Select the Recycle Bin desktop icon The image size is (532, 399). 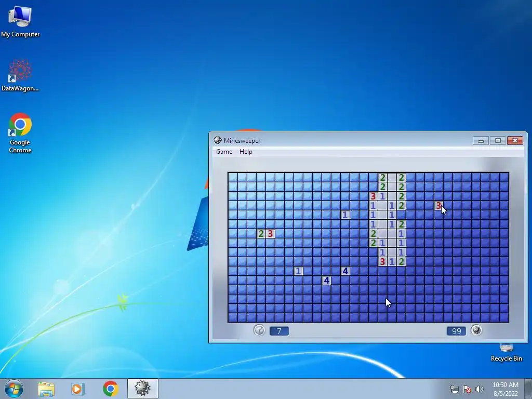click(x=506, y=353)
